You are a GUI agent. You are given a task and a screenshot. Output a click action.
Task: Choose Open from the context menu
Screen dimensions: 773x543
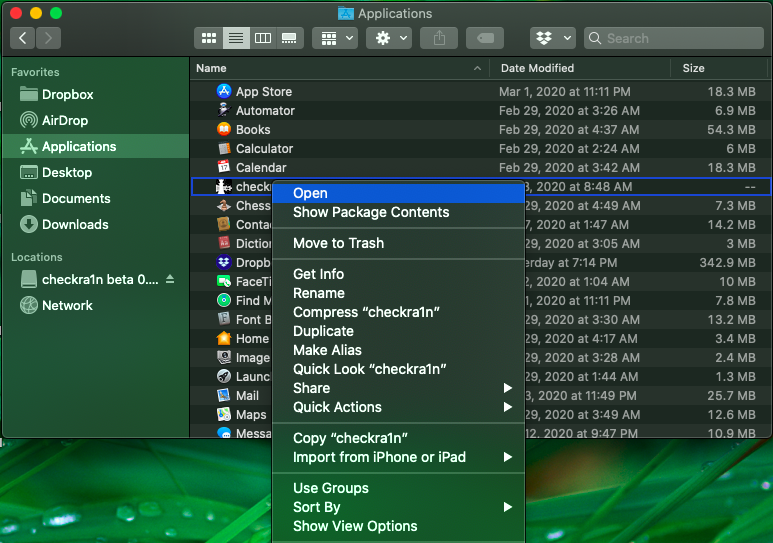(310, 193)
